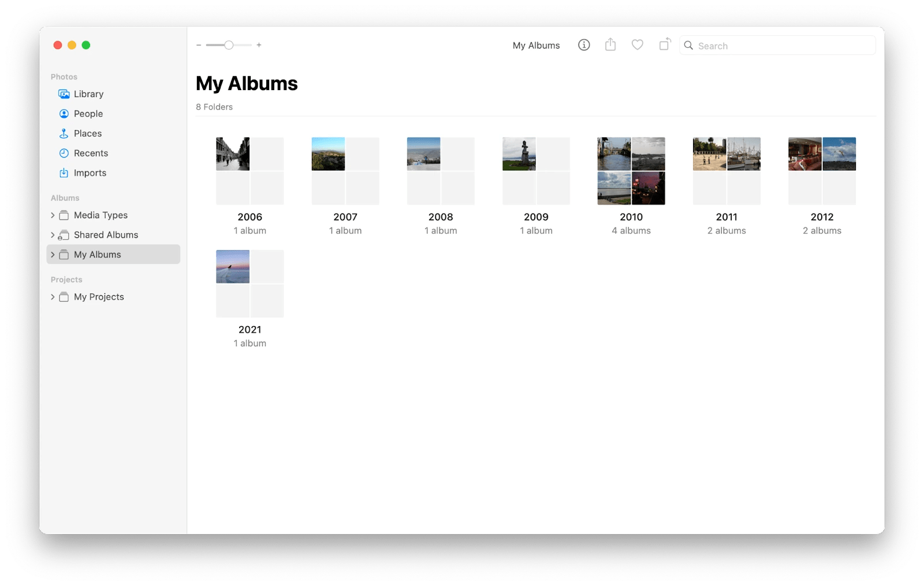Click the Projects section header
Image resolution: width=924 pixels, height=586 pixels.
tap(66, 279)
